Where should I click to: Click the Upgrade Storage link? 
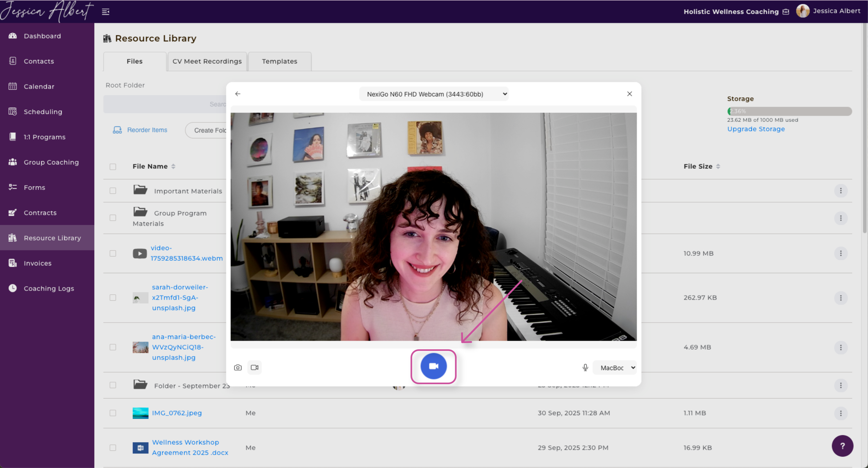pos(756,129)
